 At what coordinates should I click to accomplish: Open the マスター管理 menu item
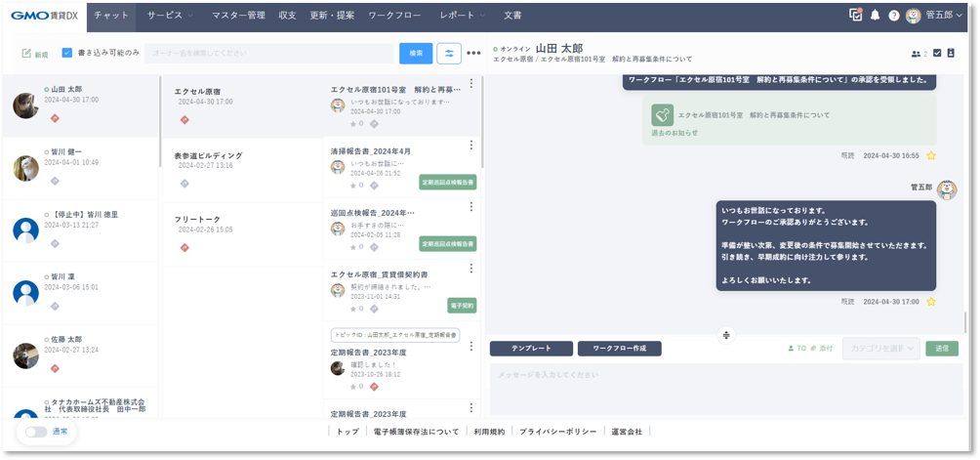pyautogui.click(x=238, y=16)
